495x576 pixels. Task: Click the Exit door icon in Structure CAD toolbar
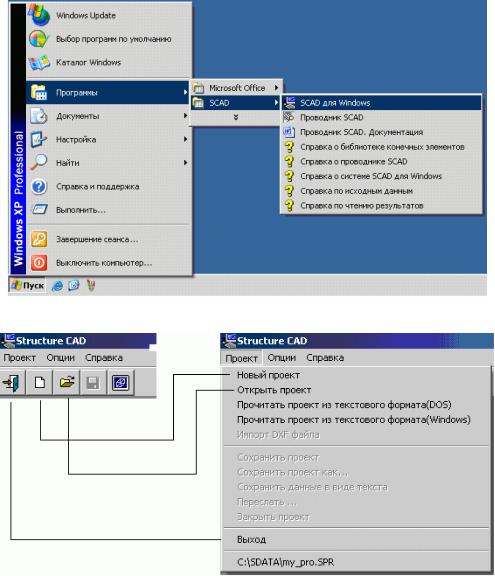click(12, 383)
